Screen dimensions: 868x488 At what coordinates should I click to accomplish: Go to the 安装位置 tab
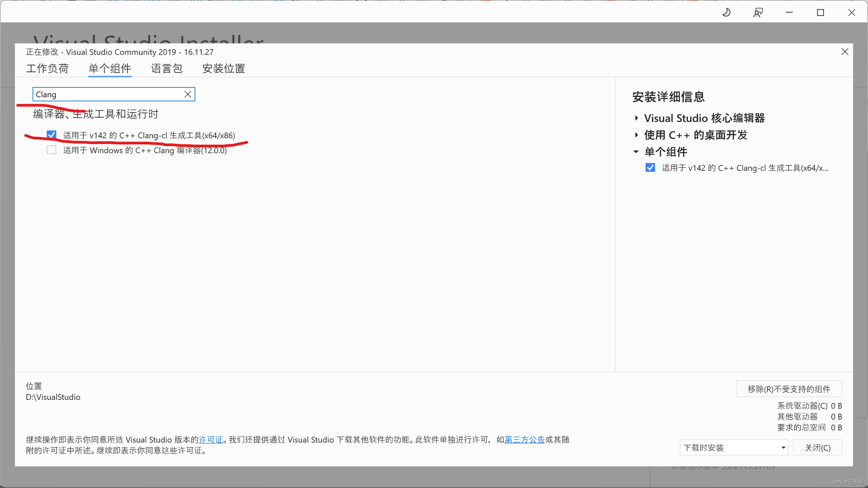click(224, 68)
